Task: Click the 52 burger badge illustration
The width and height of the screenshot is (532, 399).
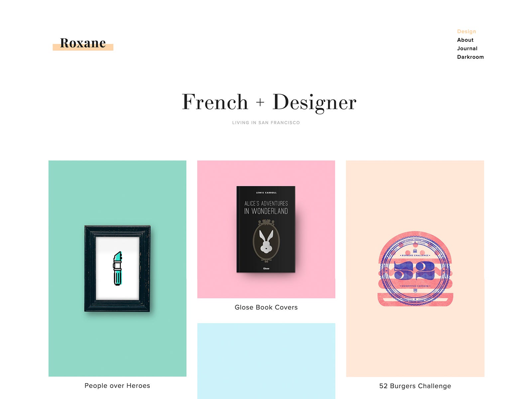Action: pyautogui.click(x=415, y=269)
